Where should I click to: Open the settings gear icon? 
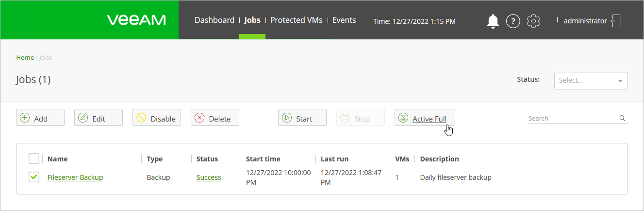point(533,21)
